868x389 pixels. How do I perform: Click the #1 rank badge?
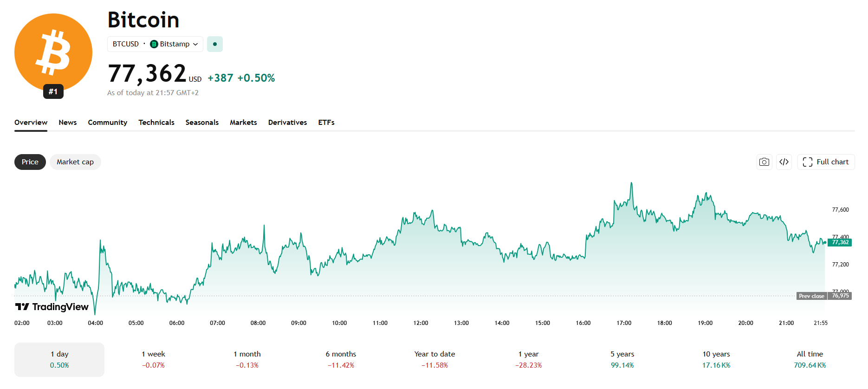(53, 91)
